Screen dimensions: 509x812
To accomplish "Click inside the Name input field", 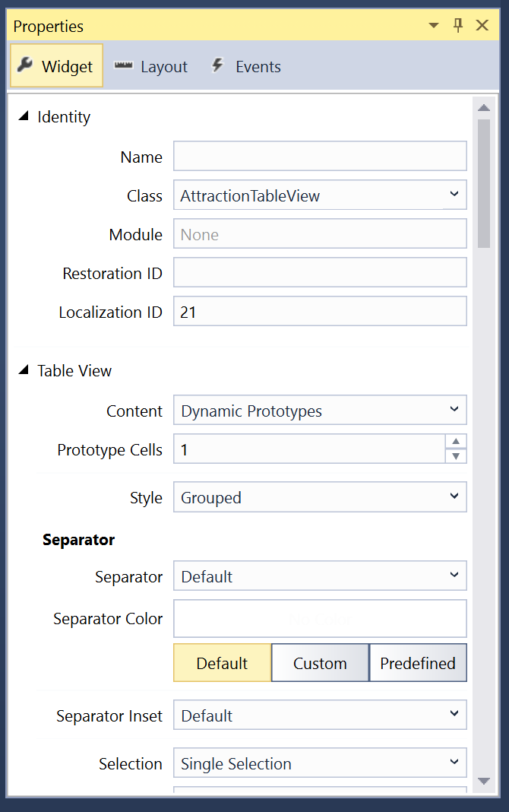I will (x=320, y=156).
